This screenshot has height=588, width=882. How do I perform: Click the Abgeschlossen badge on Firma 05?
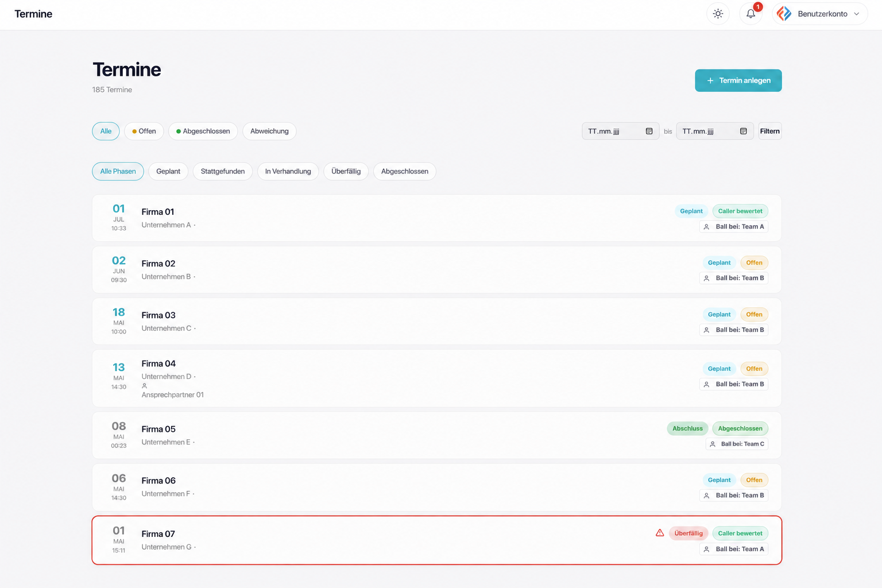point(740,428)
